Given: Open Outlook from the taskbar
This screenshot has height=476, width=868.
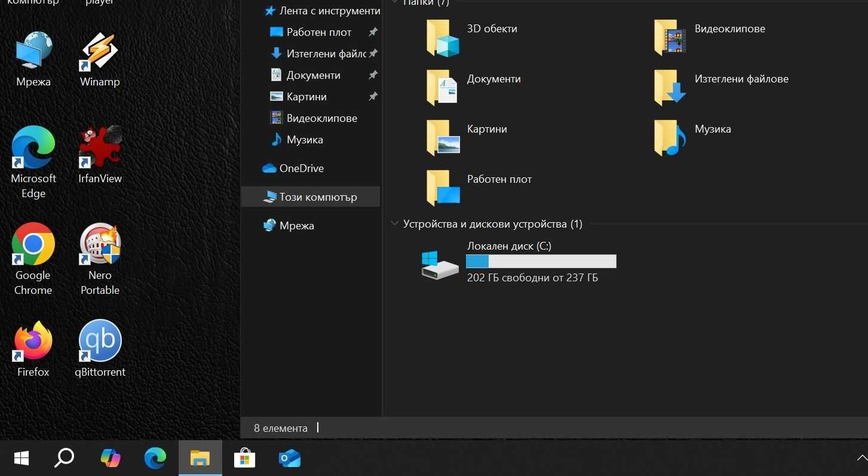Looking at the screenshot, I should [290, 458].
